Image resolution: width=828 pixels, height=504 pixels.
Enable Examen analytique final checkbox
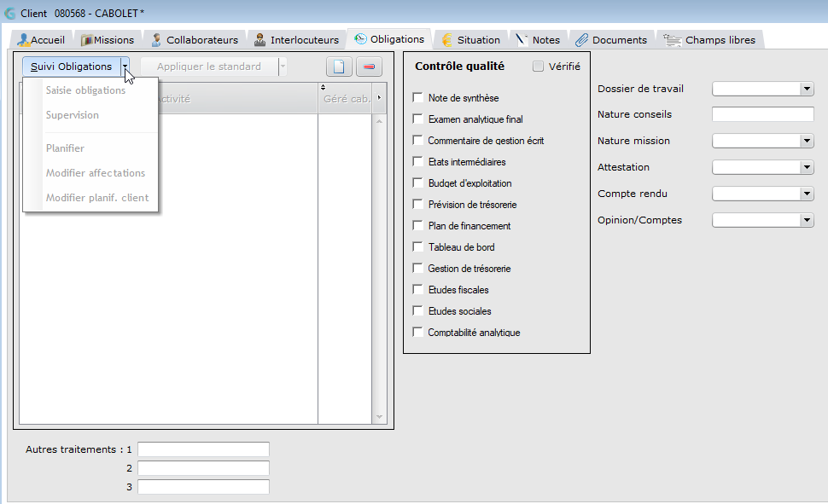pyautogui.click(x=417, y=119)
